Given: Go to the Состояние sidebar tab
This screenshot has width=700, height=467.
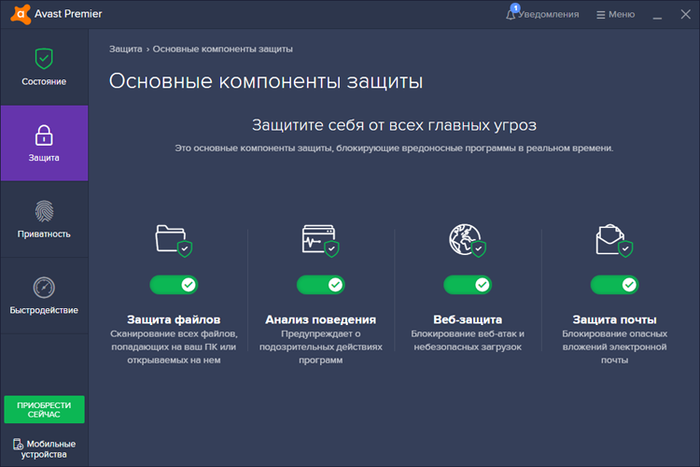Looking at the screenshot, I should (x=44, y=66).
